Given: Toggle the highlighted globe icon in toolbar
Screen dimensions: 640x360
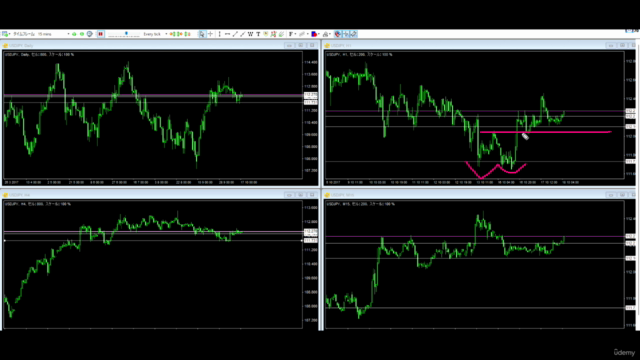Looking at the screenshot, I should 338,34.
